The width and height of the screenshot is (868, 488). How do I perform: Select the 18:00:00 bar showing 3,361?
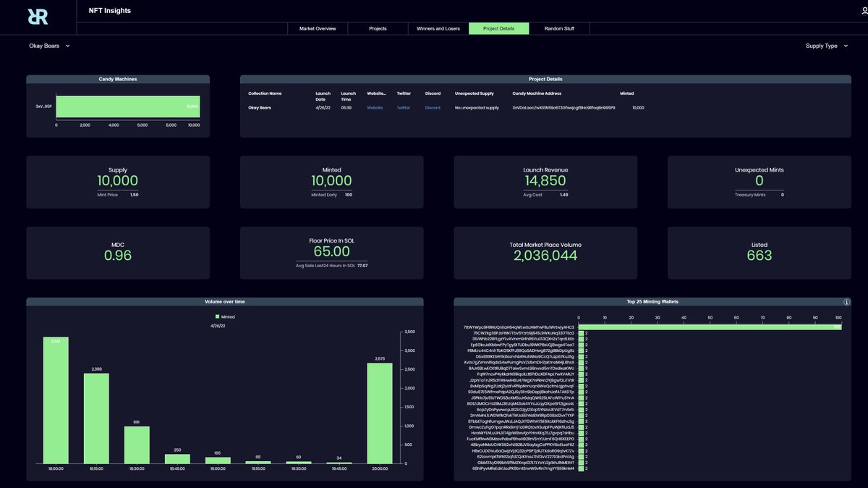coord(56,400)
